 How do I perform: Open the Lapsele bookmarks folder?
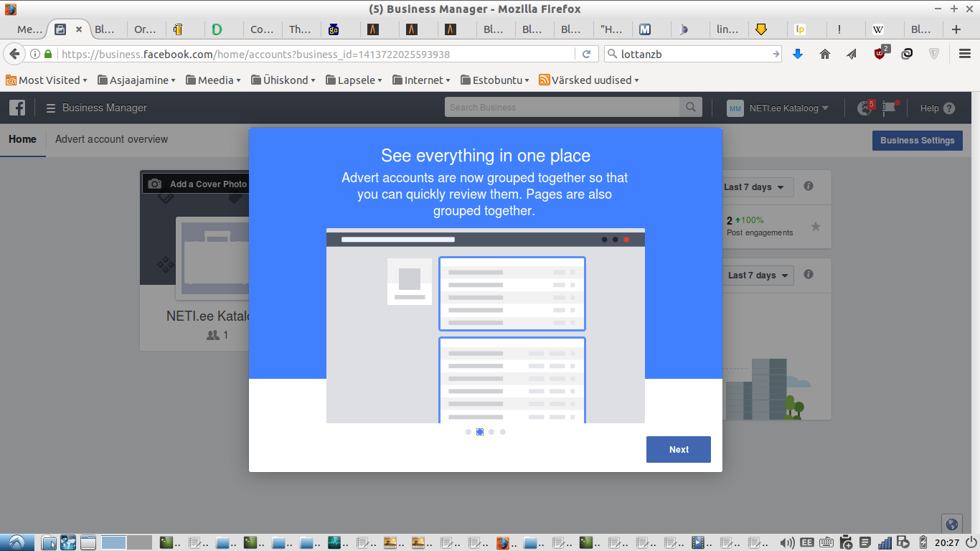(x=354, y=80)
